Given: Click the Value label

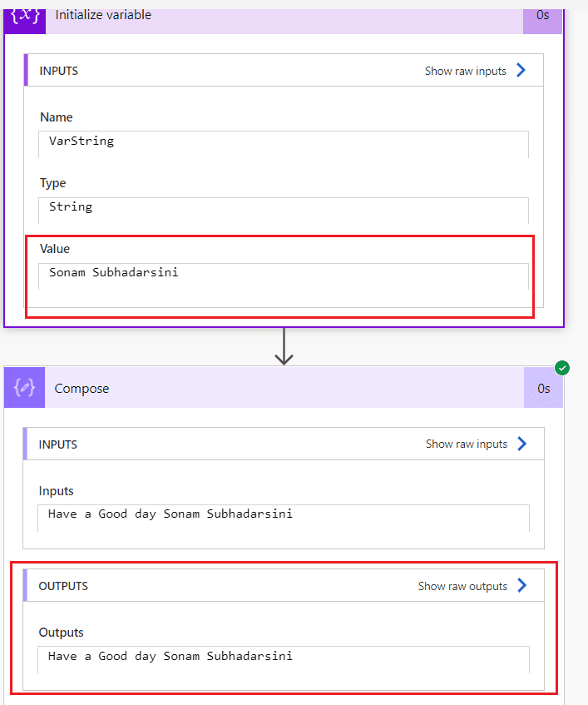Looking at the screenshot, I should [x=55, y=249].
